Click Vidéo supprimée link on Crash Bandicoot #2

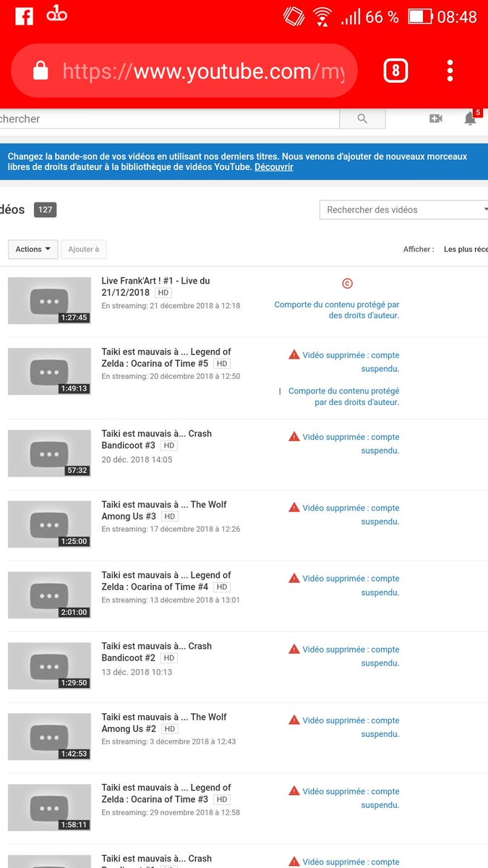(351, 656)
